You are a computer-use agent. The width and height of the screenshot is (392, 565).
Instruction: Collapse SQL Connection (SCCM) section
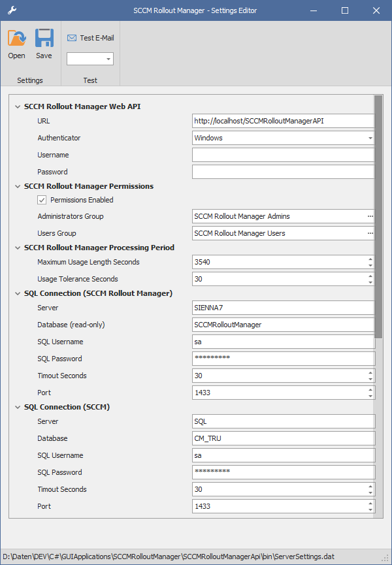[17, 407]
